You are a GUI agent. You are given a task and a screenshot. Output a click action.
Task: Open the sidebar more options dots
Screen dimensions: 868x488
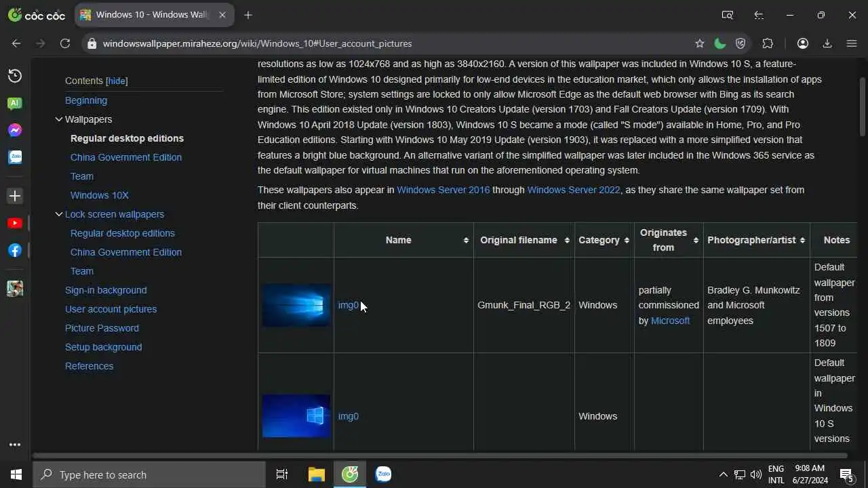coord(15,445)
